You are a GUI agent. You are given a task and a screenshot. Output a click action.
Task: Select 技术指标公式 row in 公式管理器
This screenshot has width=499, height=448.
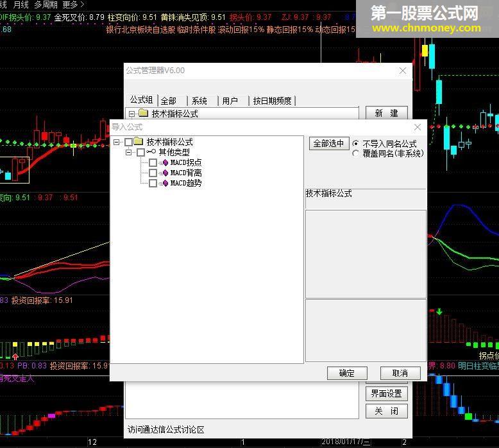click(174, 114)
